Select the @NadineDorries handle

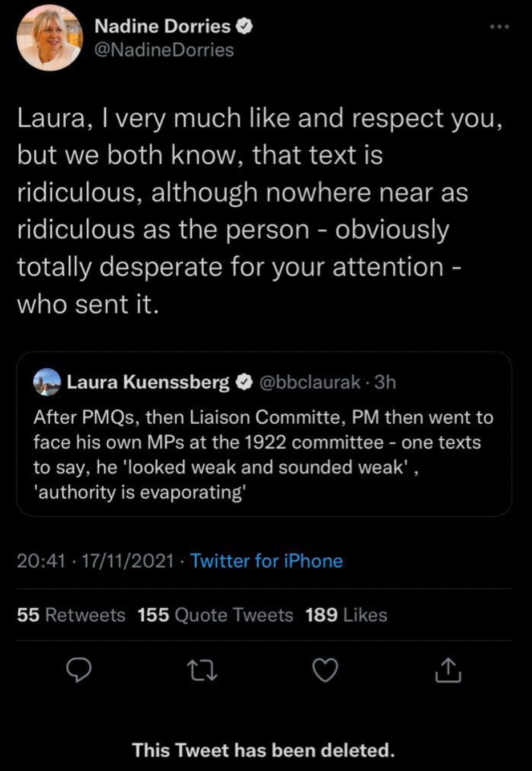(x=164, y=50)
